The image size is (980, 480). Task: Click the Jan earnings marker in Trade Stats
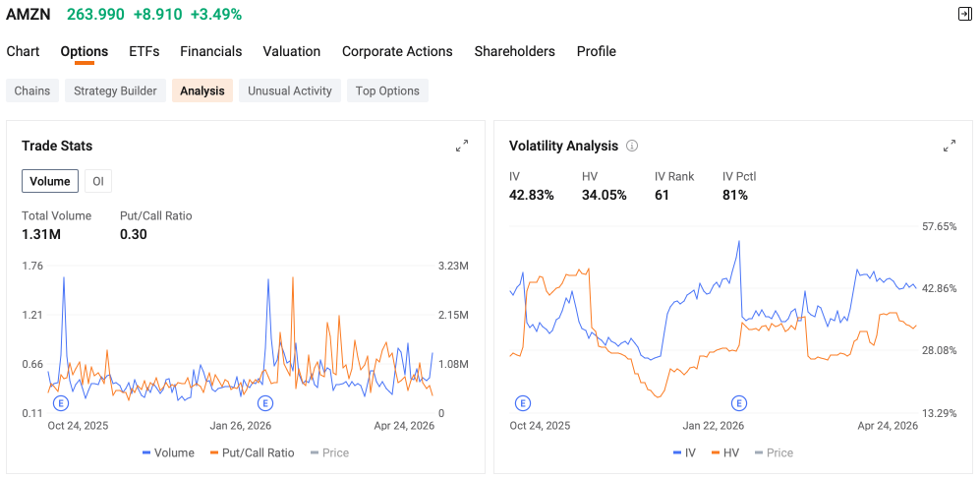pos(265,403)
